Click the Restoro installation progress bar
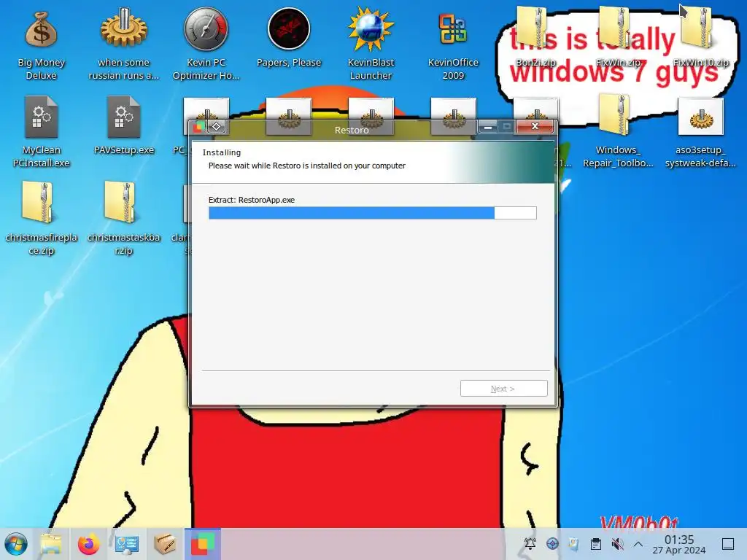 (373, 213)
